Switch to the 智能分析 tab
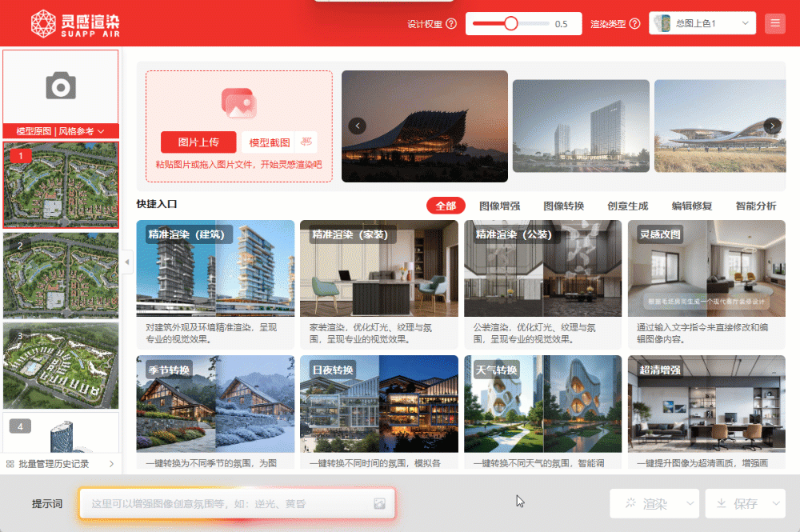Image resolution: width=800 pixels, height=532 pixels. [x=755, y=206]
